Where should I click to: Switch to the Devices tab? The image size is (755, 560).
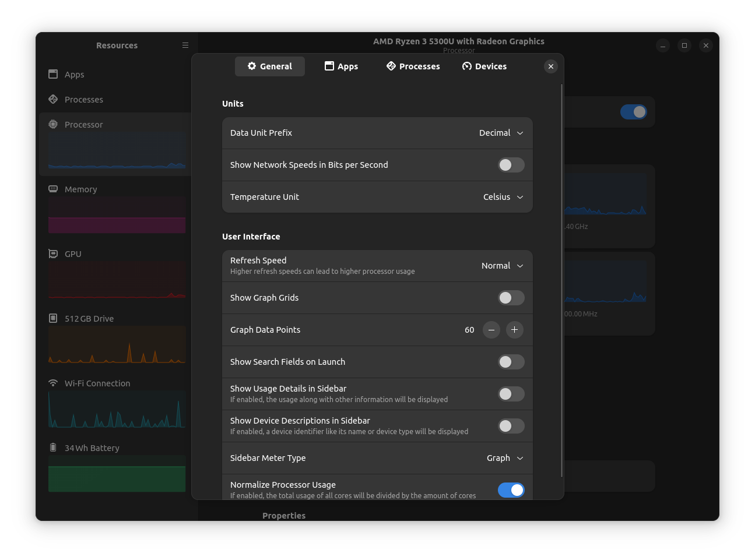click(x=484, y=66)
